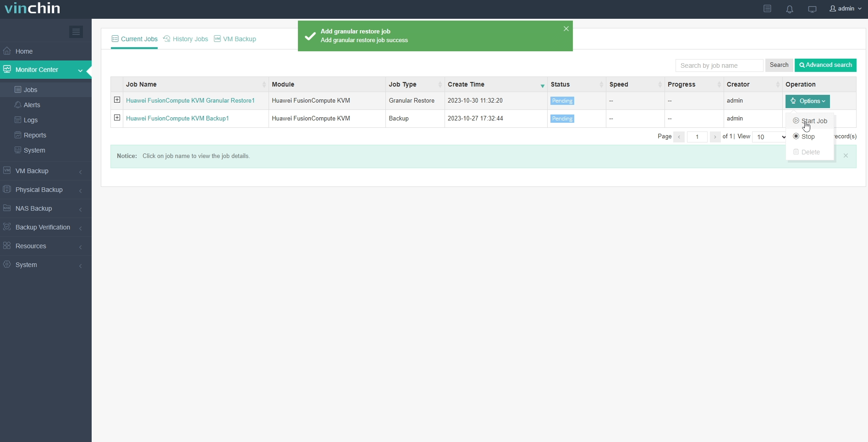The width and height of the screenshot is (868, 442).
Task: Click the monitor screen icon in top bar
Action: [812, 9]
